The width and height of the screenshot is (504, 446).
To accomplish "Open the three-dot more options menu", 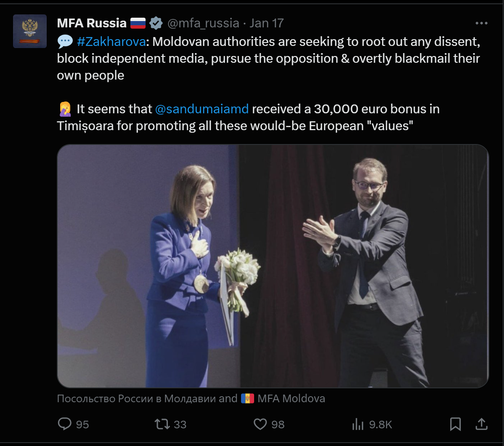I will tap(481, 23).
